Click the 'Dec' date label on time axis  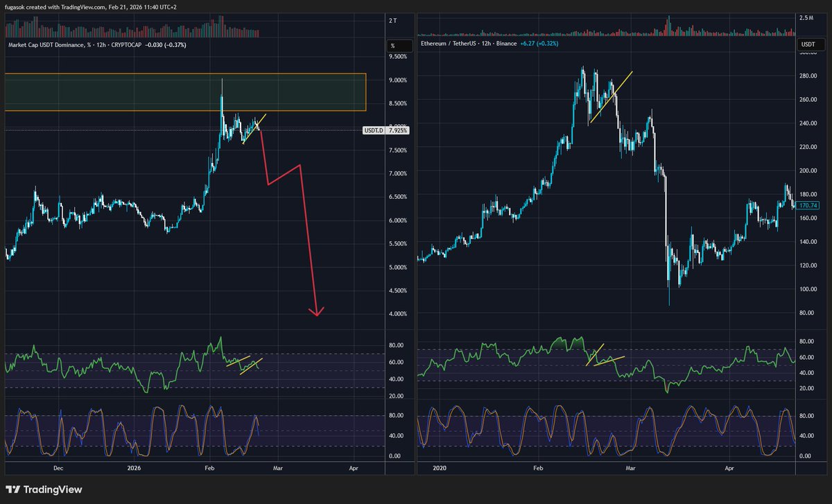pos(58,468)
